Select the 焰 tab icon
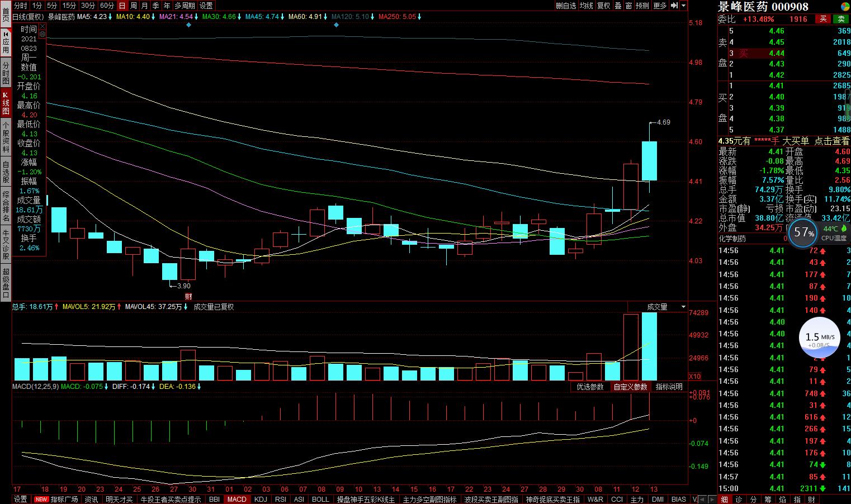 (x=782, y=500)
